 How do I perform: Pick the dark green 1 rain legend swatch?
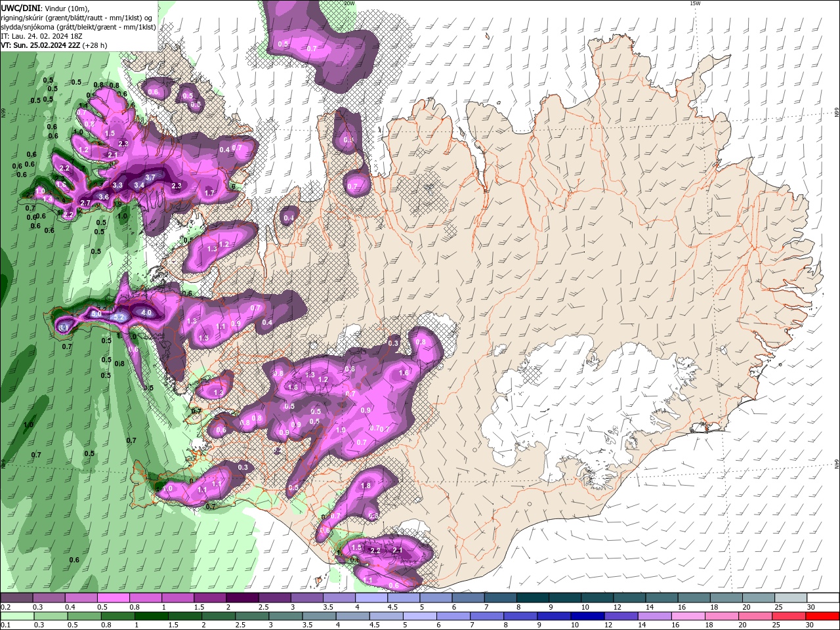coord(151,616)
